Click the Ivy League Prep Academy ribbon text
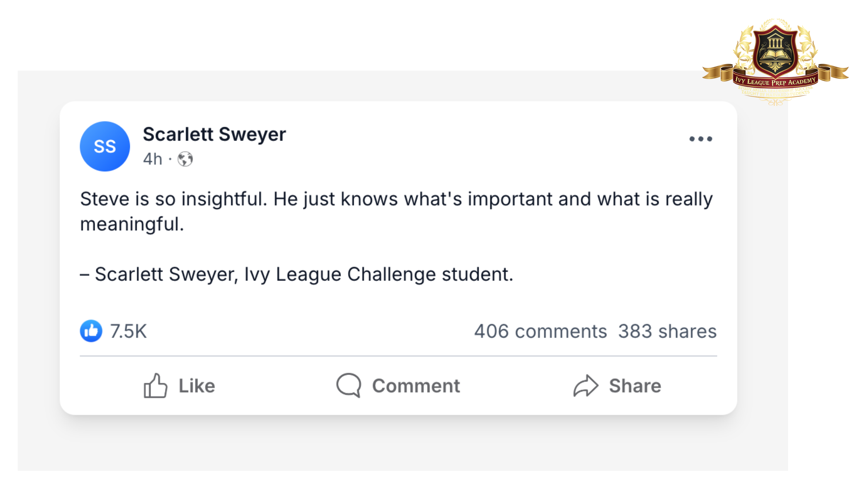868x488 pixels. pyautogui.click(x=775, y=81)
